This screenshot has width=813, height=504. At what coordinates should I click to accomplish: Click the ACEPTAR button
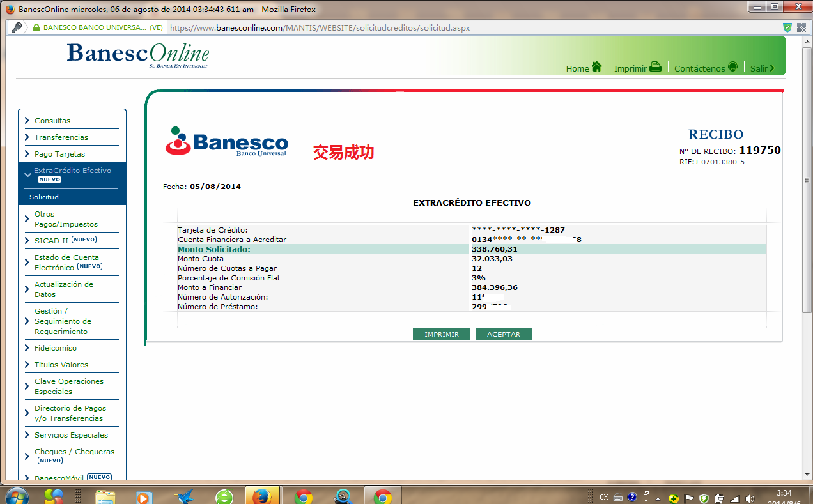[504, 334]
